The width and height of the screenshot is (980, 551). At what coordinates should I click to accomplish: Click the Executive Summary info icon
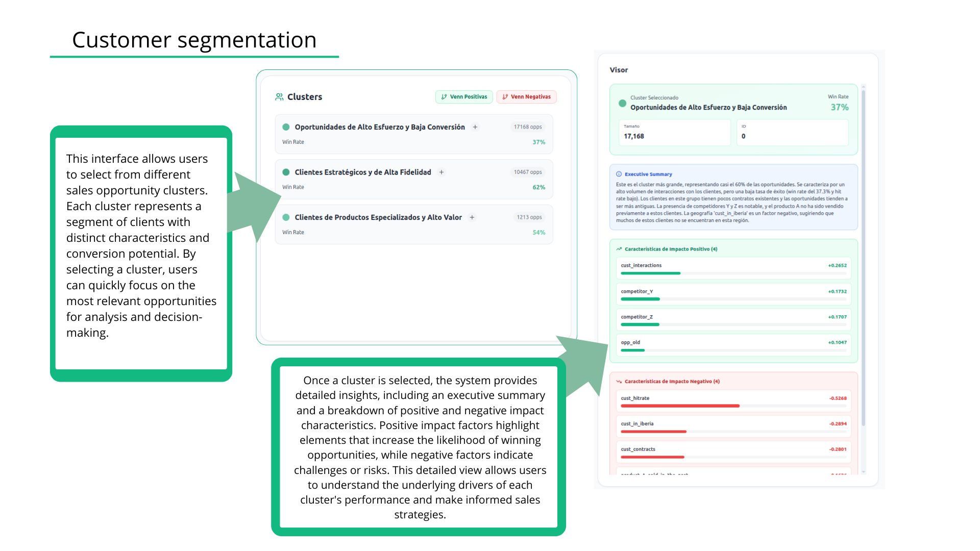point(619,174)
